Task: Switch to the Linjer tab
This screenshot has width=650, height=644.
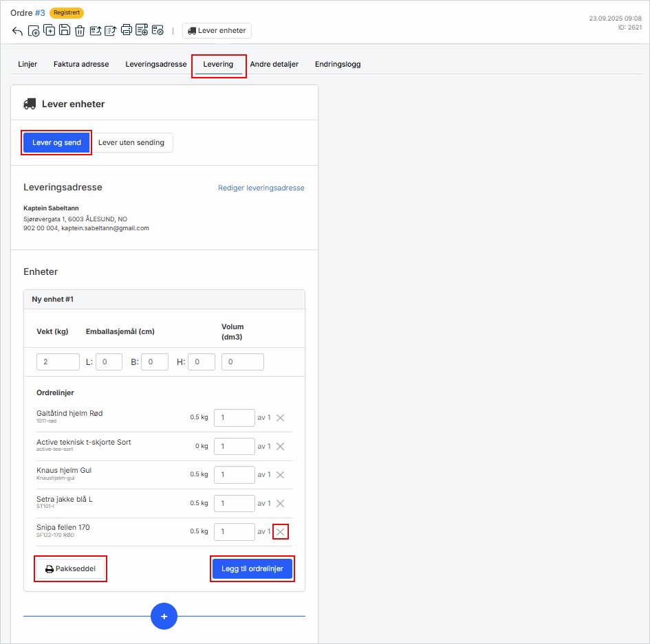Action: click(28, 65)
